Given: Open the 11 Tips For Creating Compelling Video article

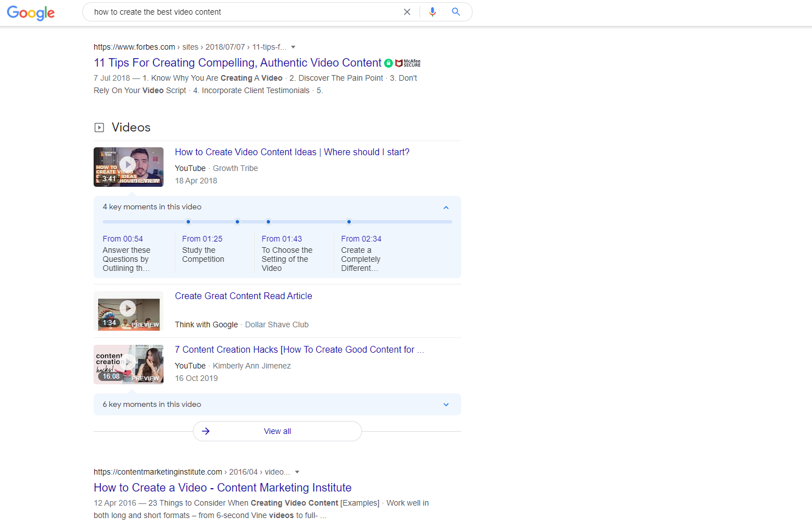Looking at the screenshot, I should coord(237,63).
